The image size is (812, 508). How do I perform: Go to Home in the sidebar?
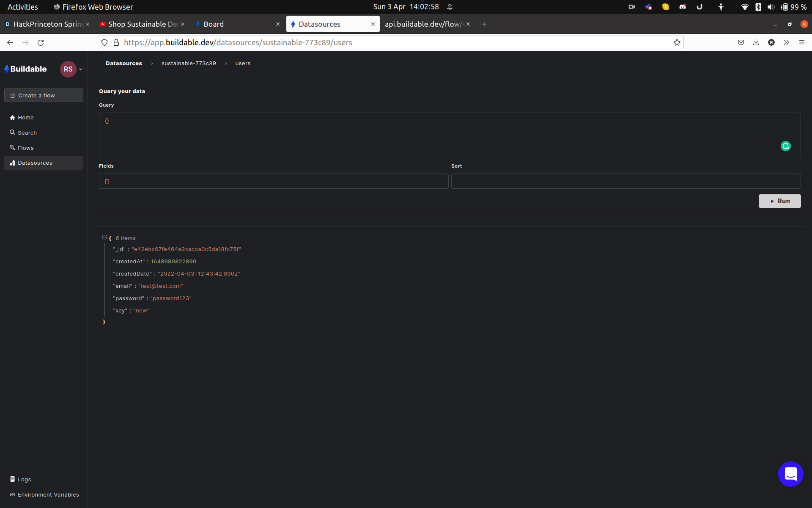click(x=25, y=117)
